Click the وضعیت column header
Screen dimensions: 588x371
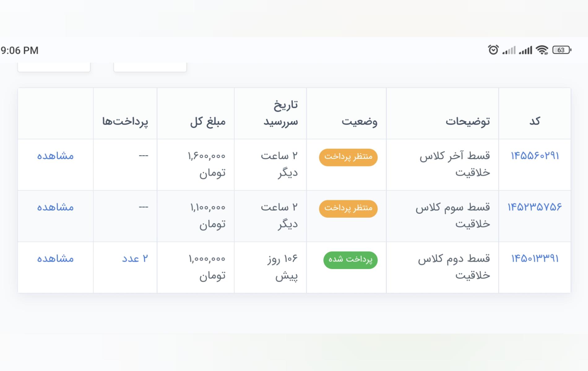(x=359, y=121)
